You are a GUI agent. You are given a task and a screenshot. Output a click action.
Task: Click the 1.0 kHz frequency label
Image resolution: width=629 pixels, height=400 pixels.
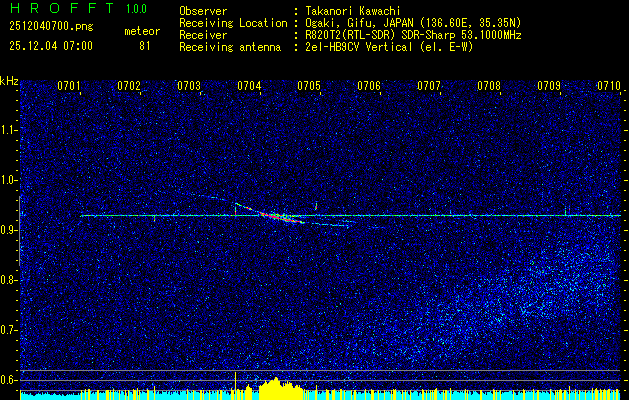tap(10, 180)
